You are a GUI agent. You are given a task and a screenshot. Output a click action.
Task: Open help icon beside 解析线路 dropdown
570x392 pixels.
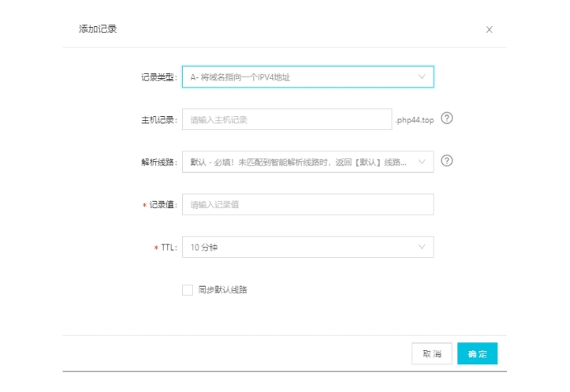pyautogui.click(x=446, y=161)
